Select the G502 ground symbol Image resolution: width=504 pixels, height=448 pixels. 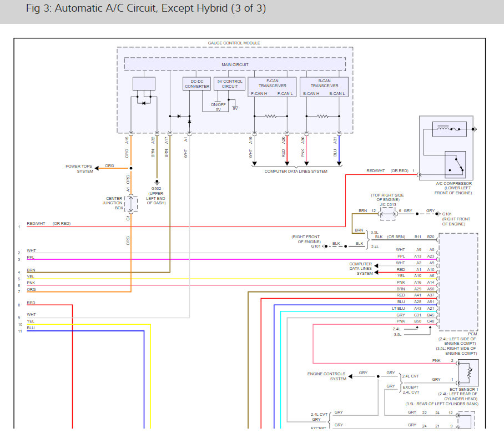pos(157,182)
